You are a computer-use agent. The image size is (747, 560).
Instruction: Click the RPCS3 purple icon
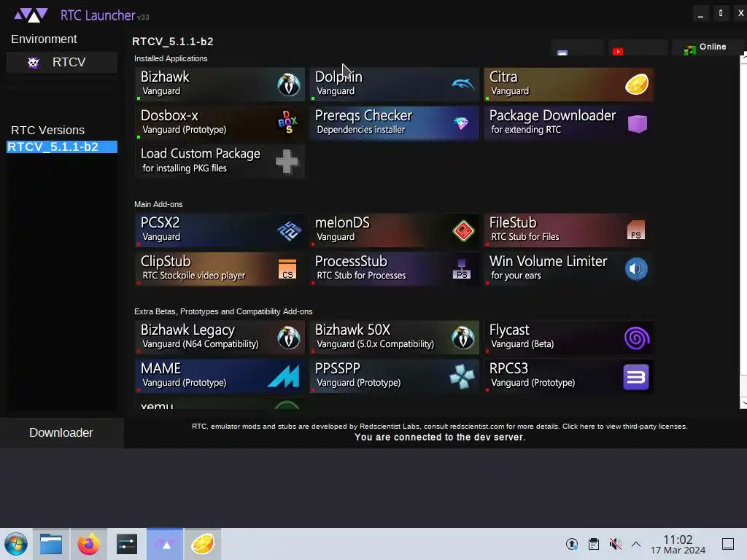point(636,377)
